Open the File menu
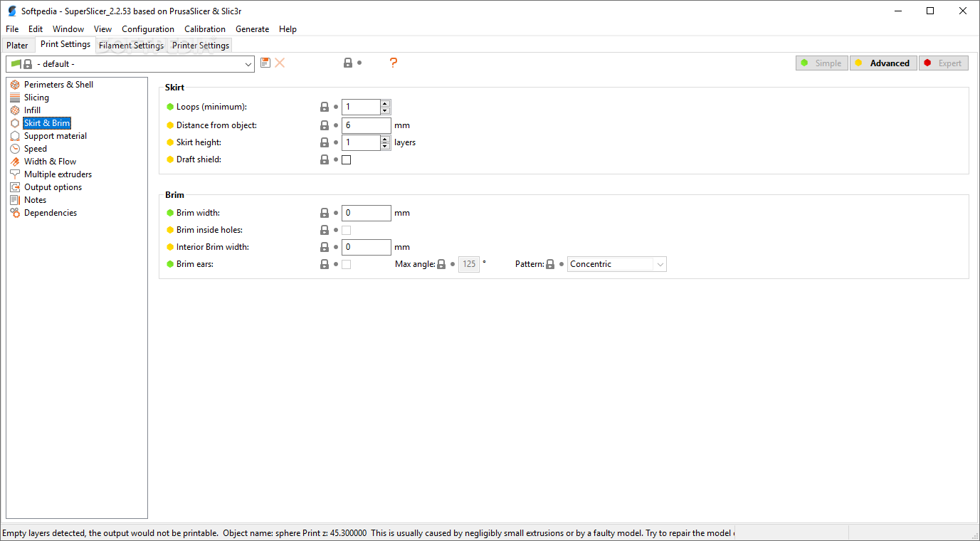 point(12,29)
